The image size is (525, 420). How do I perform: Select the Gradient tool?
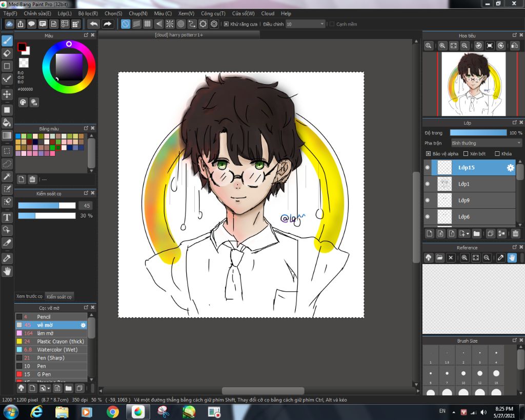[7, 135]
